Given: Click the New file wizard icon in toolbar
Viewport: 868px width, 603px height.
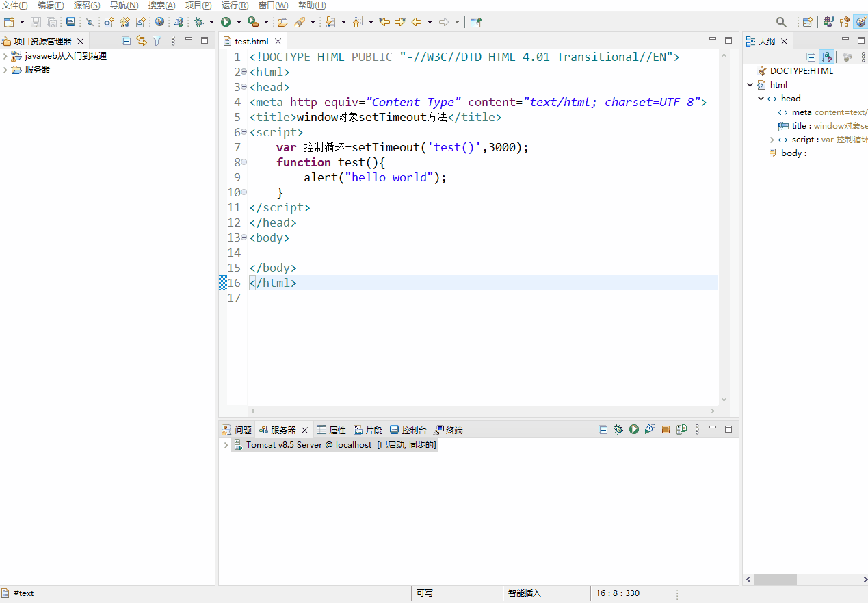Looking at the screenshot, I should pos(9,22).
